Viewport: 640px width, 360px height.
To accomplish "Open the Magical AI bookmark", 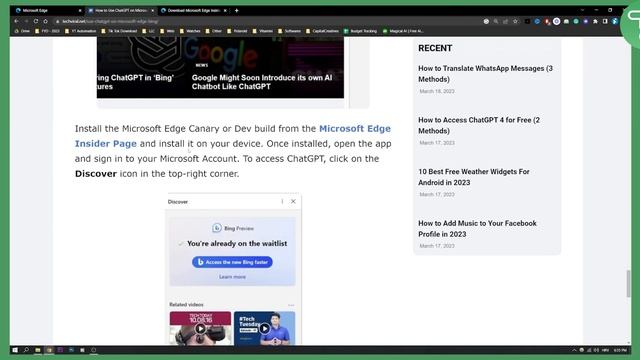I will pos(403,31).
